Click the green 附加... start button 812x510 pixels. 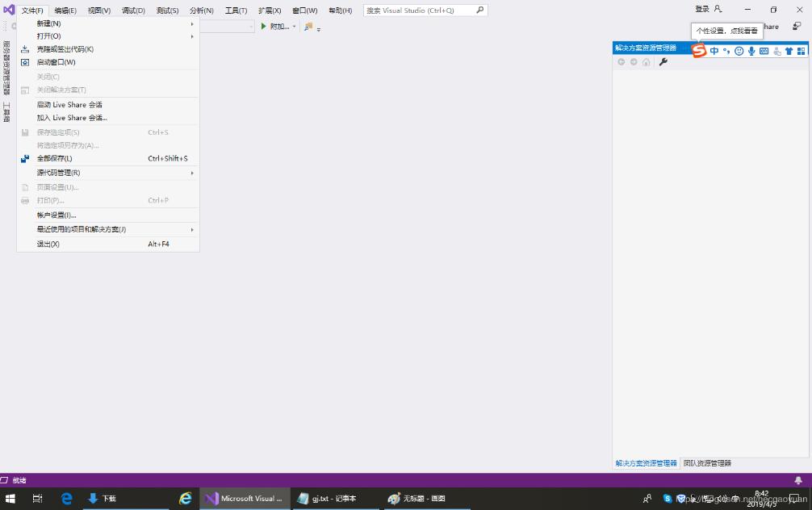(x=274, y=27)
